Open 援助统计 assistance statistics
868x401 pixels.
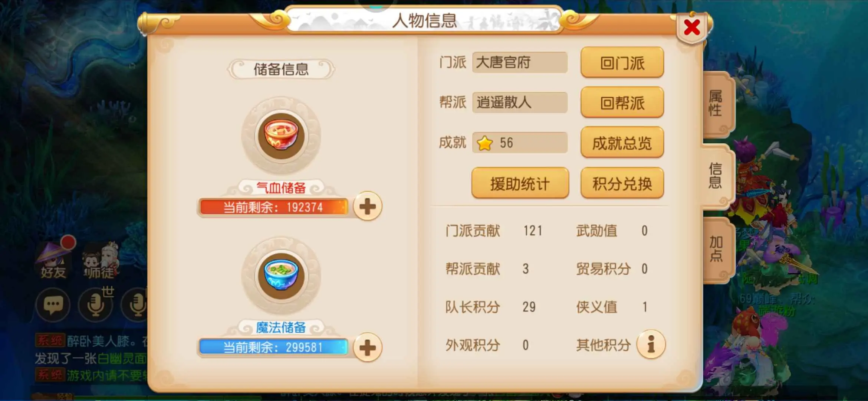(520, 183)
